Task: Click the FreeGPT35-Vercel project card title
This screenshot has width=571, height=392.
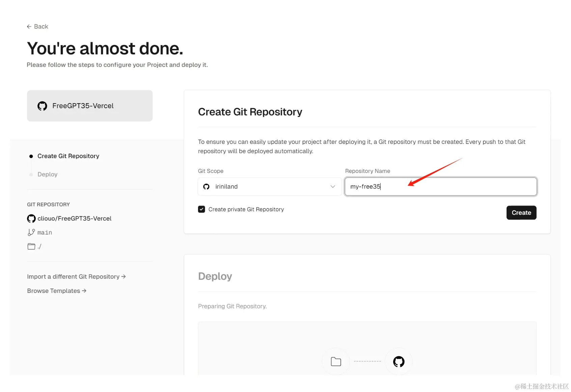Action: click(x=83, y=106)
